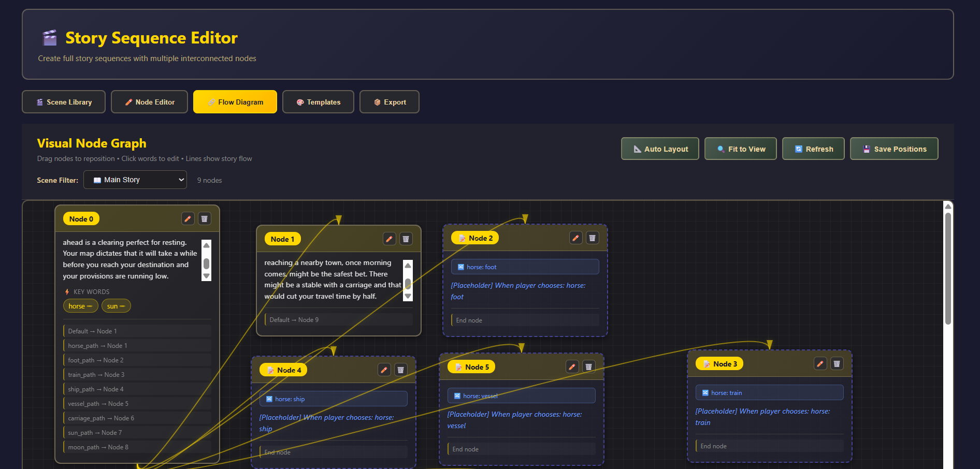The width and height of the screenshot is (980, 469).
Task: Click the 'horse' keyword chip in Node 0
Action: (x=80, y=306)
